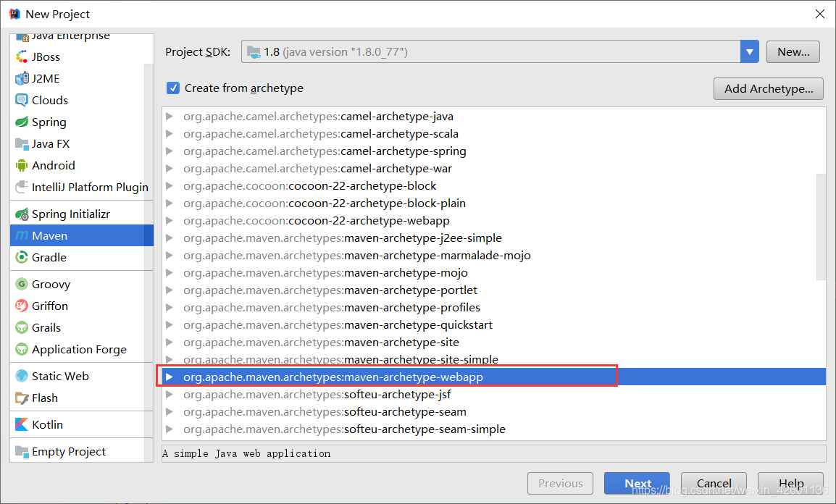Choose the Java FX folder icon

22,144
